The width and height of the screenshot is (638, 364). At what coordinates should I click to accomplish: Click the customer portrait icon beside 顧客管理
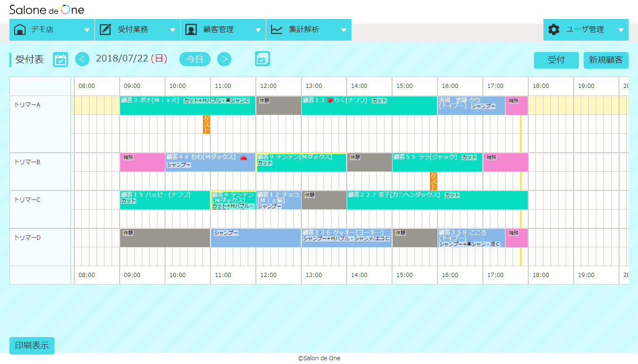click(191, 29)
